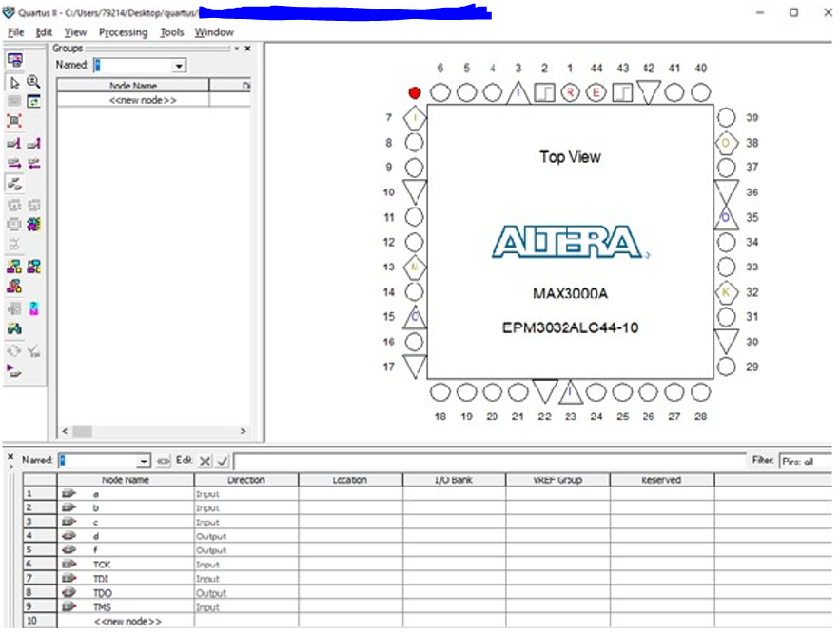The image size is (840, 635).
Task: Open the pin list Named dropdown arrow
Action: pyautogui.click(x=144, y=461)
